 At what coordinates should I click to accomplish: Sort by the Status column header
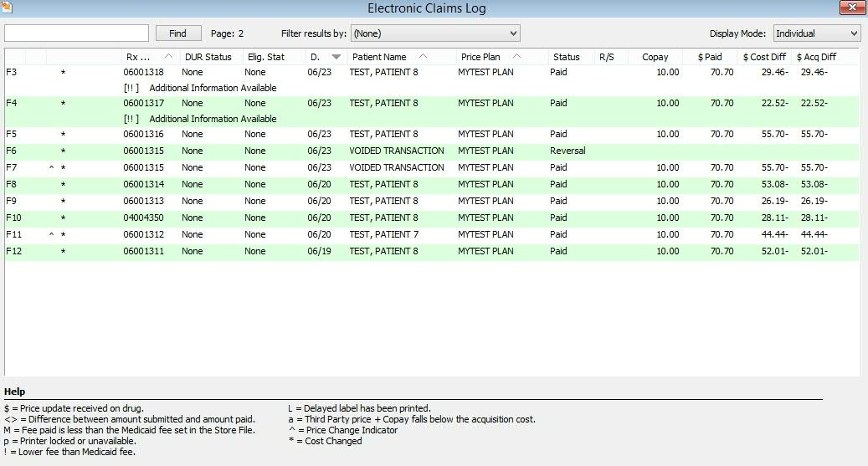click(x=567, y=57)
